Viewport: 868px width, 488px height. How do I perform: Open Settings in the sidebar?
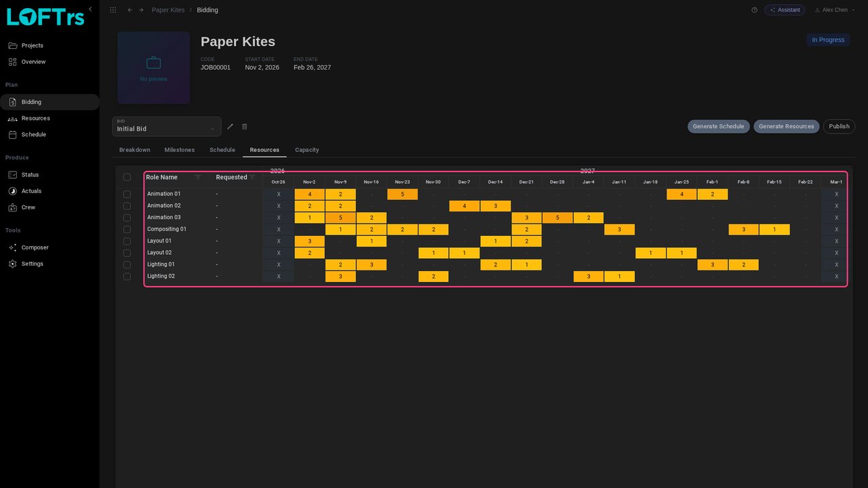[50, 264]
